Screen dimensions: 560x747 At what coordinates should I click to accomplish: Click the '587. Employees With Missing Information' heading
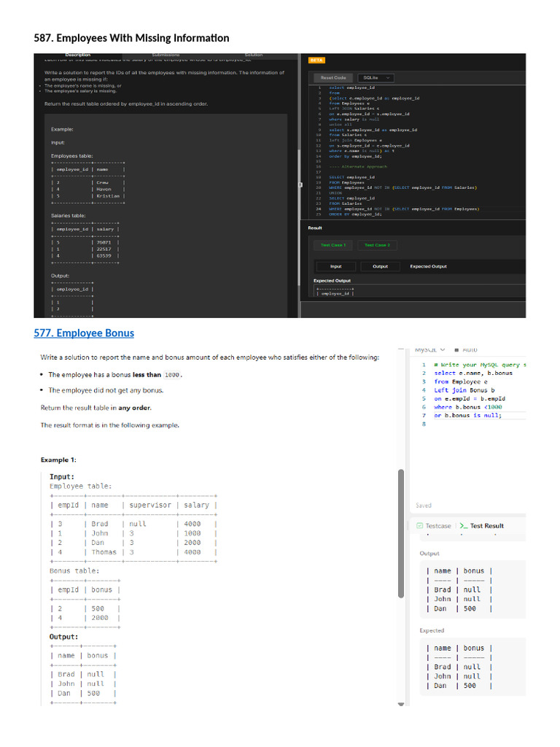point(131,38)
